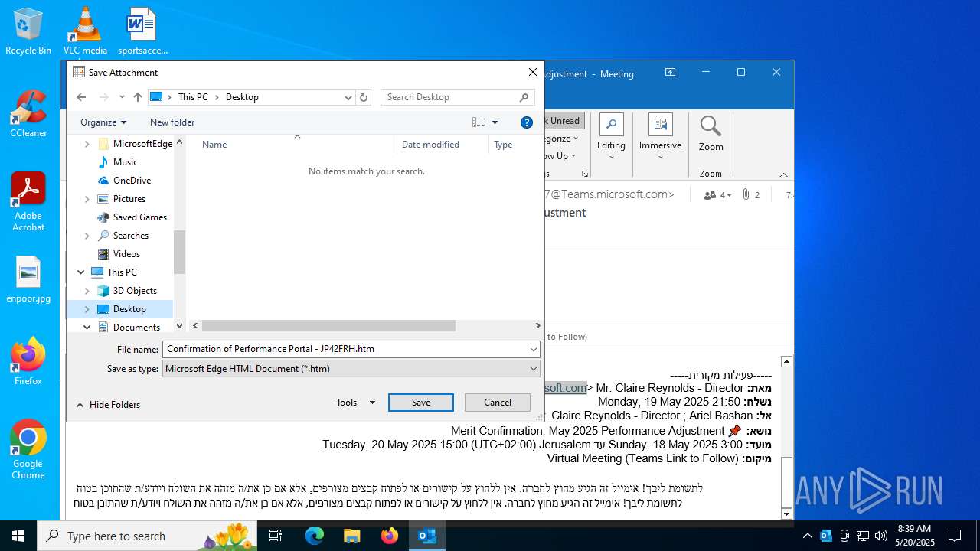
Task: Click the Windows taskbar search box
Action: click(147, 536)
